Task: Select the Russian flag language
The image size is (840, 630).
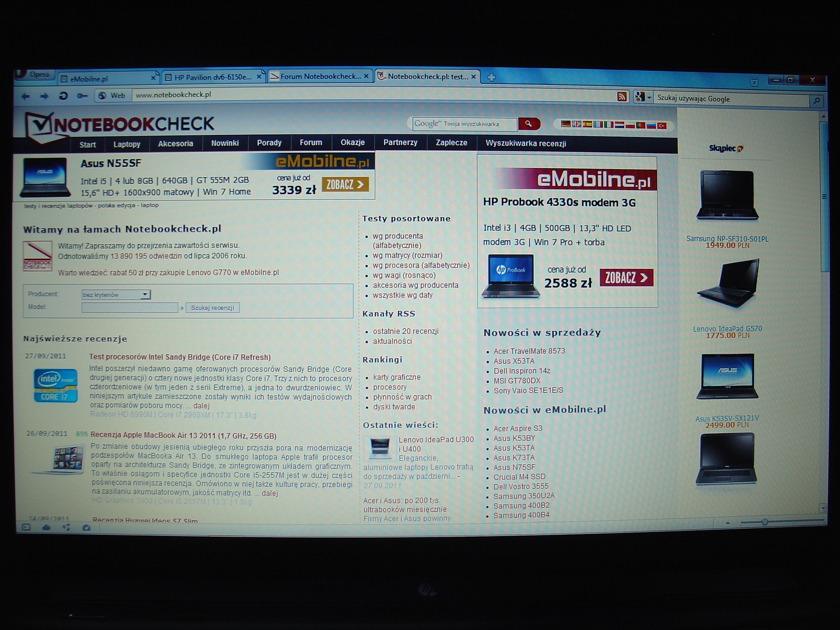Action: [651, 125]
